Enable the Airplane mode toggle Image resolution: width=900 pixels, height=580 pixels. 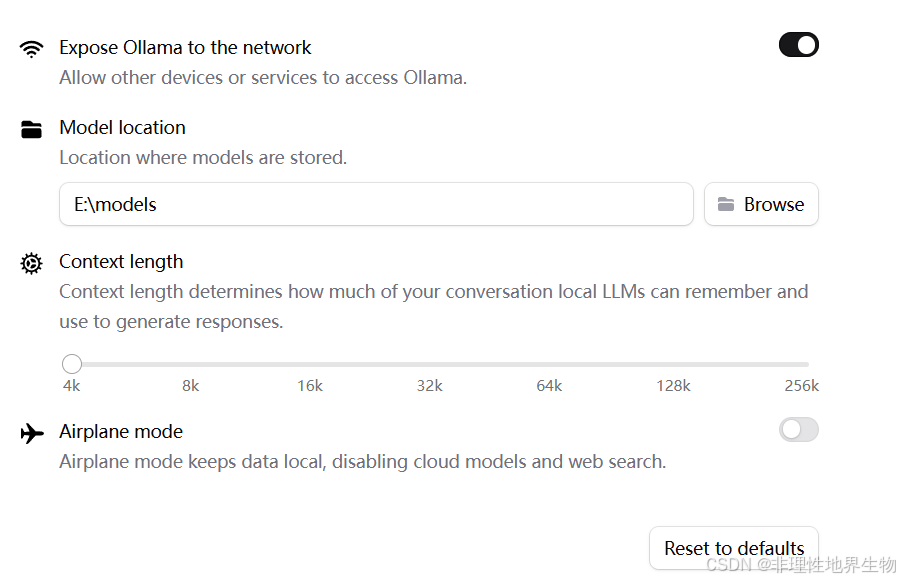798,430
